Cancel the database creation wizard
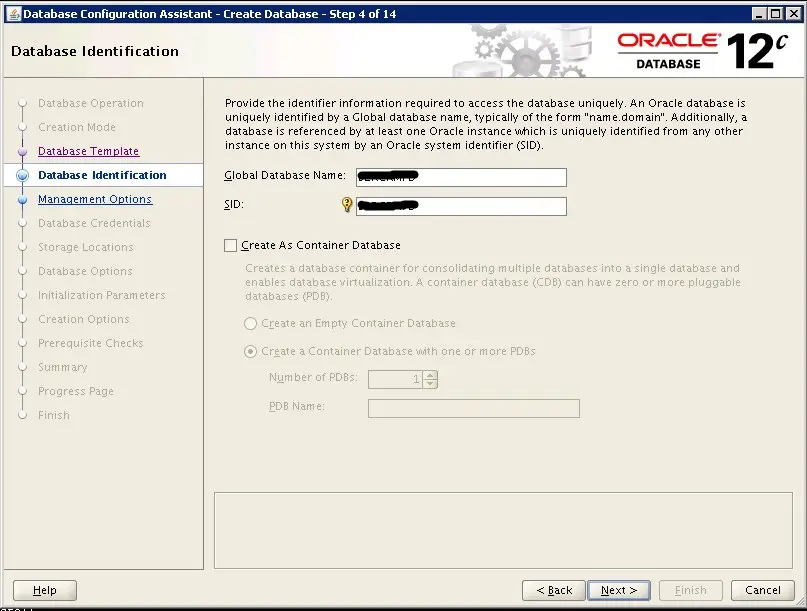This screenshot has height=611, width=807. click(x=763, y=590)
